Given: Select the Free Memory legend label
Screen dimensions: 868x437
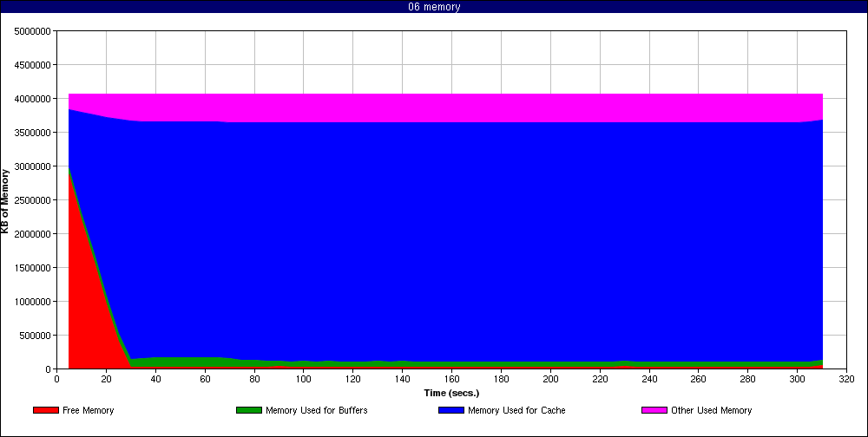Looking at the screenshot, I should tap(88, 410).
